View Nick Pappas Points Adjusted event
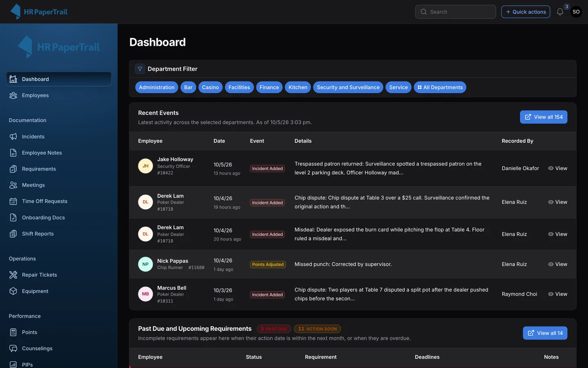The height and width of the screenshot is (368, 588). (557, 264)
